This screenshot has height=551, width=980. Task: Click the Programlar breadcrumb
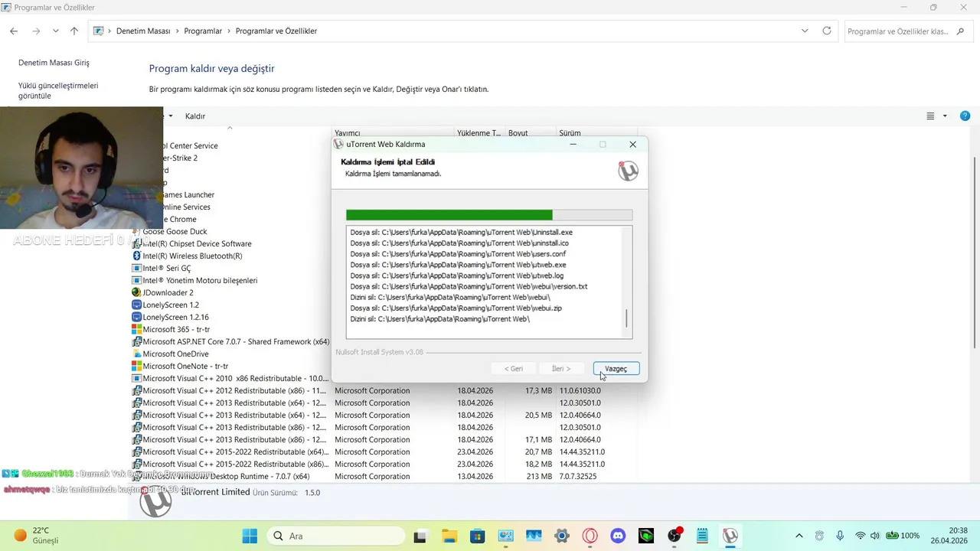[x=203, y=31]
